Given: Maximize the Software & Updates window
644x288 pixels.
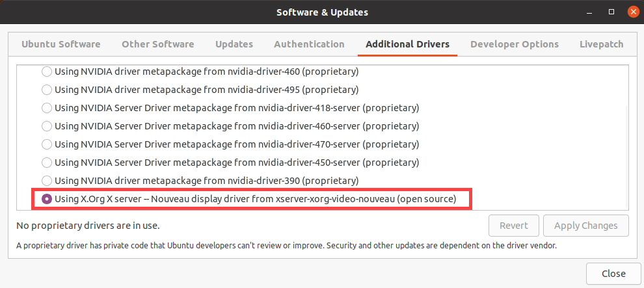Looking at the screenshot, I should [611, 12].
